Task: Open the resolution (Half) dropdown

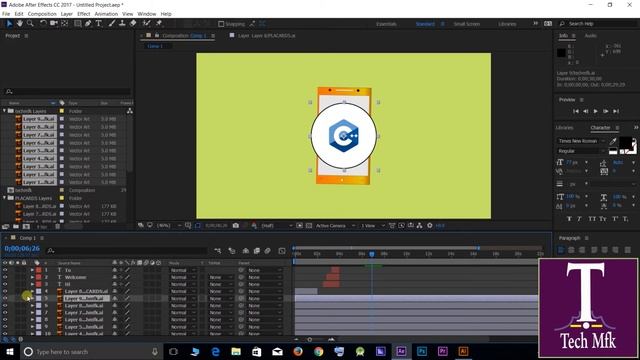Action: click(276, 225)
